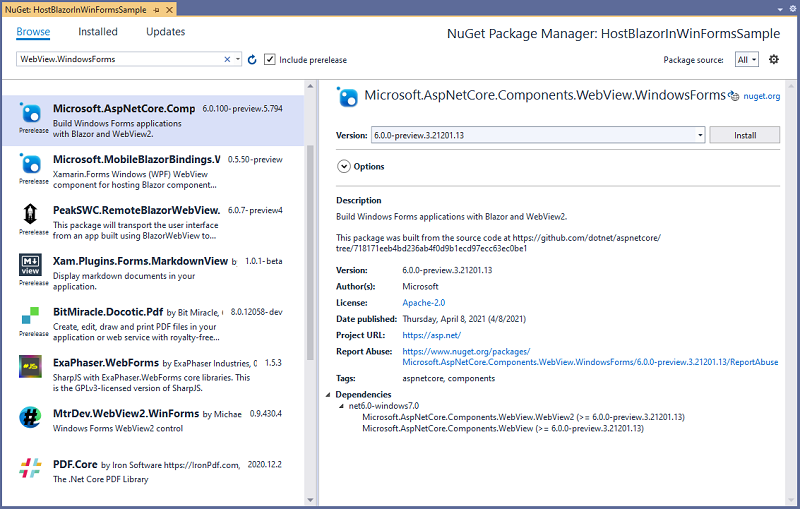Select Xam.Plugins.Forms.MarkdownView package row
Image resolution: width=800 pixels, height=509 pixels.
153,273
